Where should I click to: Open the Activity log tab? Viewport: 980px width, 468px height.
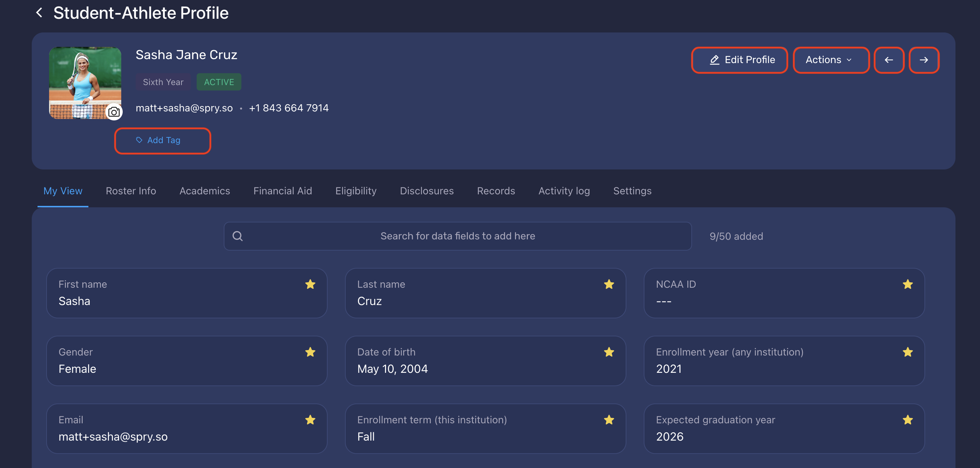tap(564, 191)
